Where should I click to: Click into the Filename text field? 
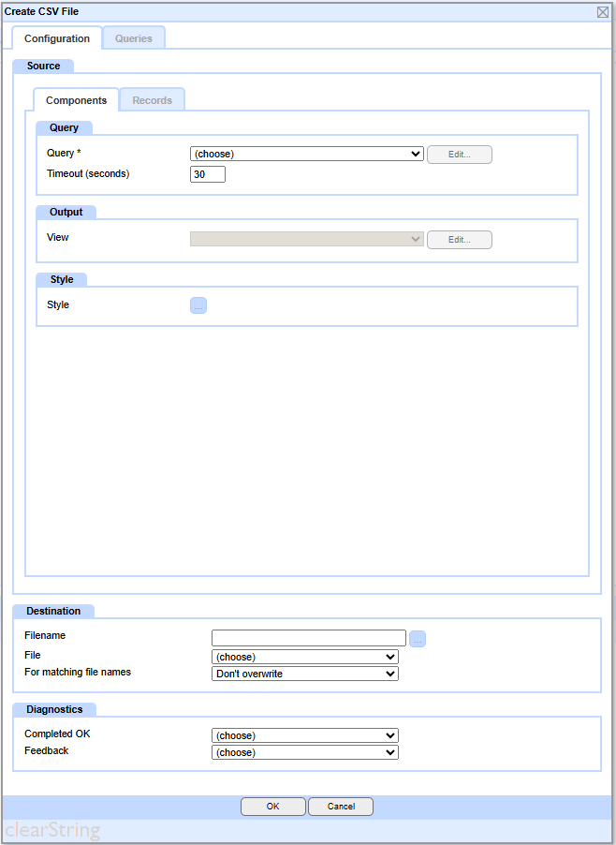(x=308, y=638)
